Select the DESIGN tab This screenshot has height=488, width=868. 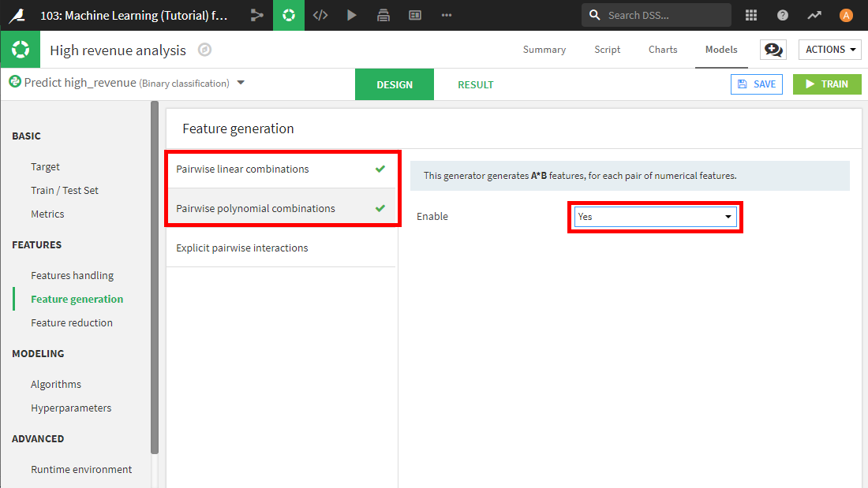[395, 84]
